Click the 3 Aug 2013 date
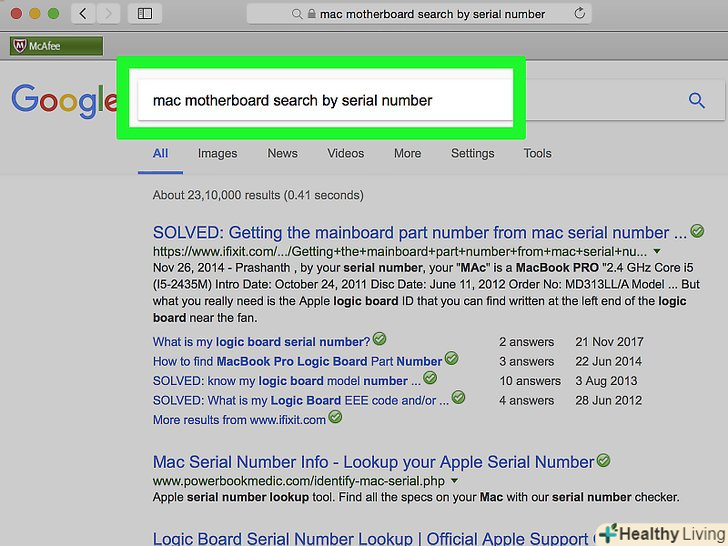Viewport: 728px width, 546px height. [x=606, y=381]
